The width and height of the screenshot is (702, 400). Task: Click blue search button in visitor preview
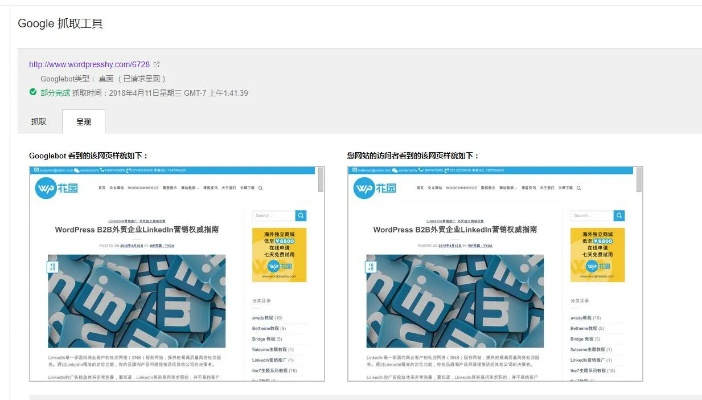(x=619, y=215)
